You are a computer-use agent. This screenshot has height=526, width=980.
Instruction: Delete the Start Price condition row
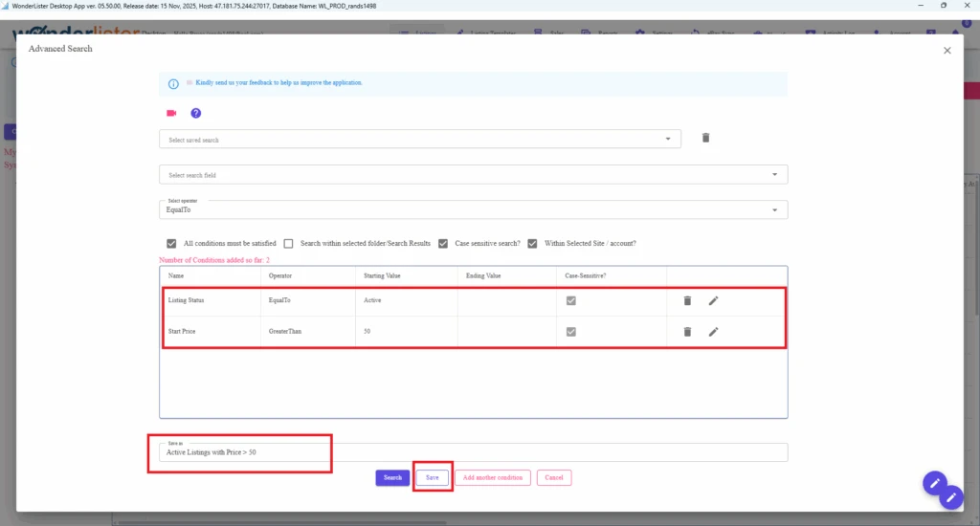[687, 332]
